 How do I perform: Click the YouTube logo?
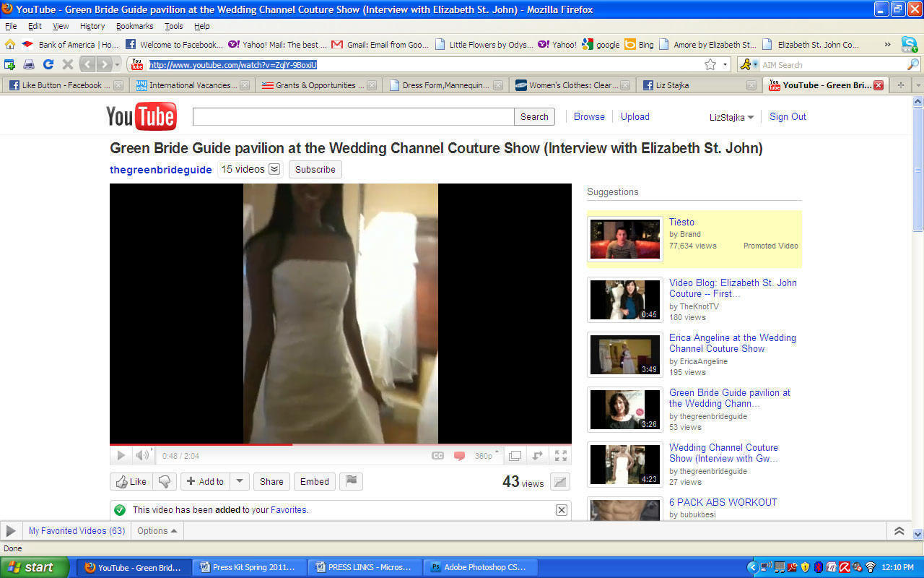pyautogui.click(x=141, y=116)
